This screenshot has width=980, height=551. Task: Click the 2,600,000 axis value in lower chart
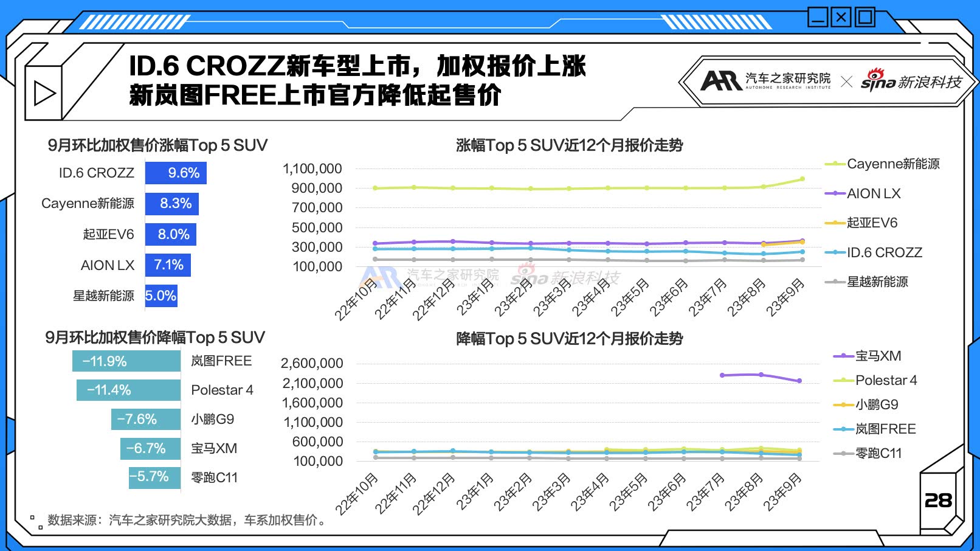tap(312, 364)
